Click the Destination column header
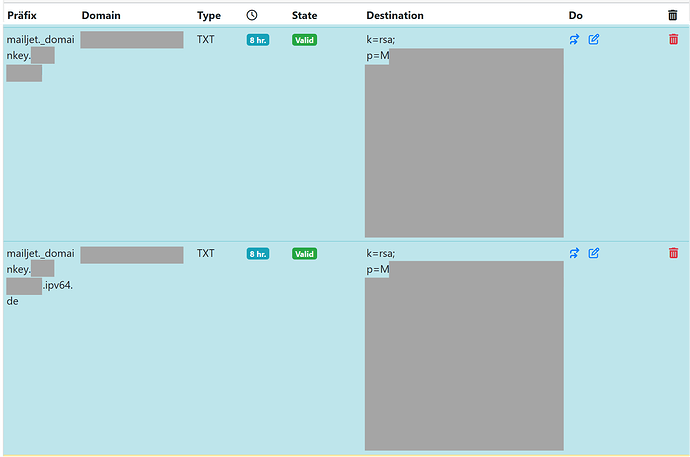 click(394, 16)
